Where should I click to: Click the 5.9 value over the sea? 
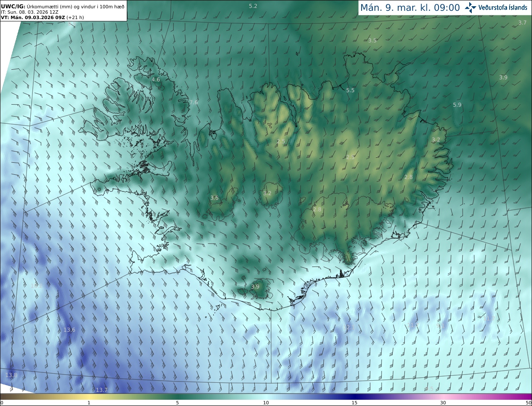457,105
